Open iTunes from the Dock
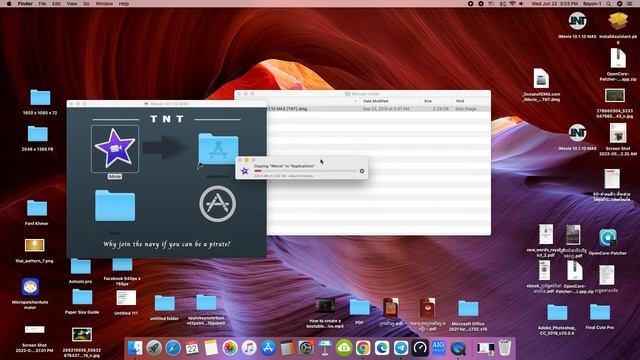 tap(249, 348)
